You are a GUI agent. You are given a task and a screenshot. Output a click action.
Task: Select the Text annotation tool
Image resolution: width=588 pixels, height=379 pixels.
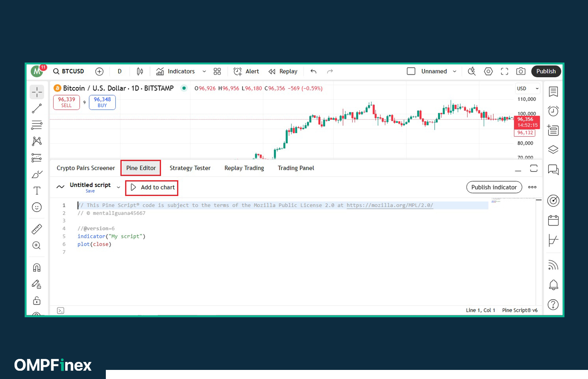[x=37, y=191]
